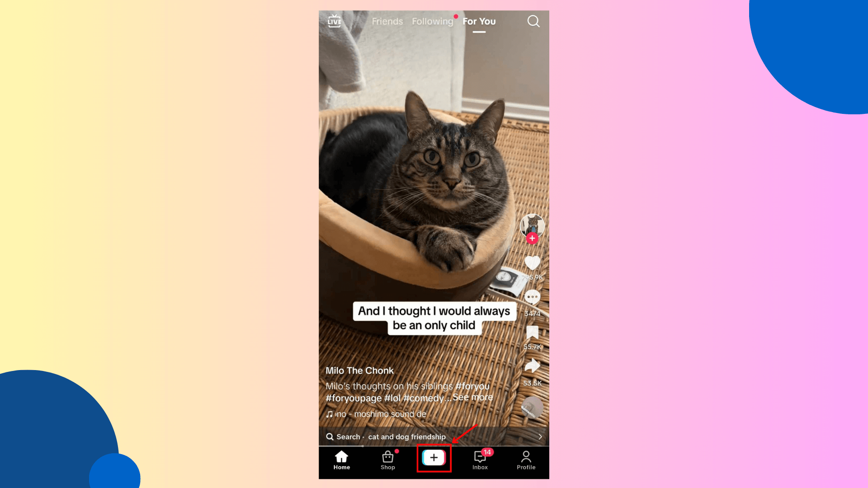The image size is (868, 488).
Task: Tap the Shop icon in bottom nav
Action: (387, 459)
